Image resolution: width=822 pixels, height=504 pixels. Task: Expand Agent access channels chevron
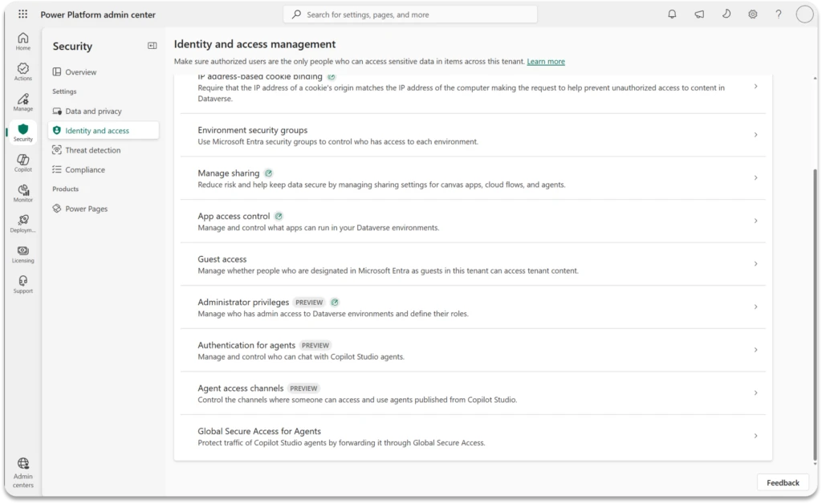tap(755, 392)
